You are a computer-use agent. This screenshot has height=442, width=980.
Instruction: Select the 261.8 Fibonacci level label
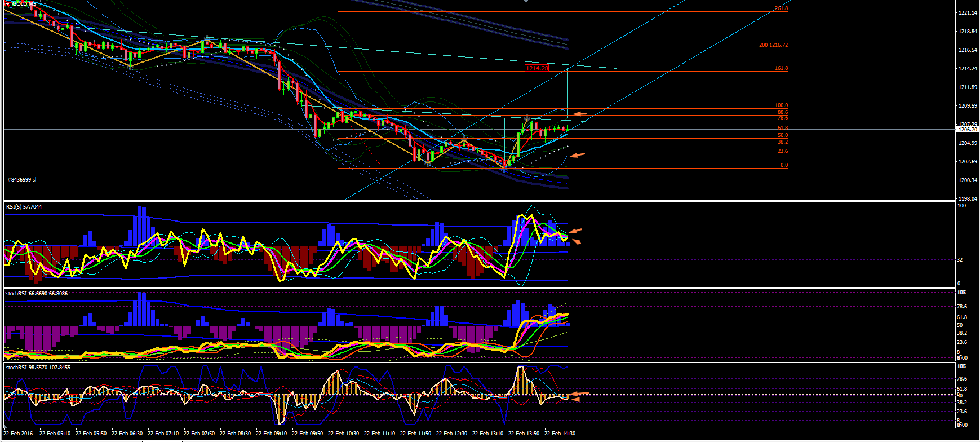tap(781, 8)
